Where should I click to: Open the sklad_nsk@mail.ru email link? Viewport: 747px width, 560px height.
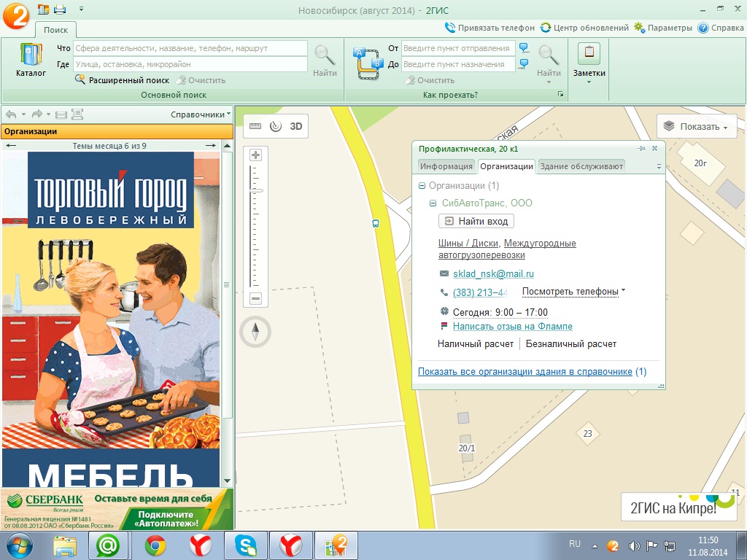[493, 274]
